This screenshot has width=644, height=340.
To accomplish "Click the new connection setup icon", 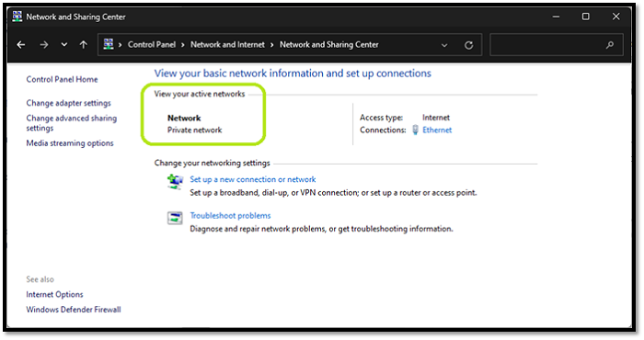I will [175, 181].
